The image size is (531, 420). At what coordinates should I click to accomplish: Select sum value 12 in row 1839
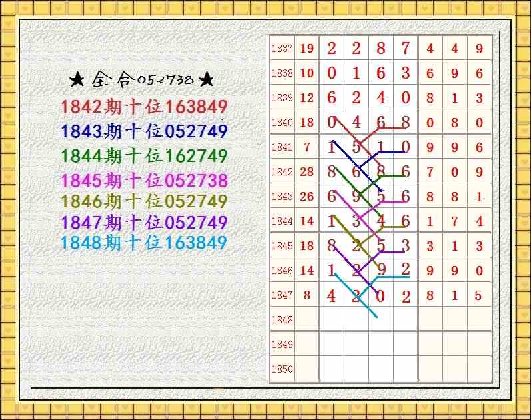pyautogui.click(x=306, y=98)
